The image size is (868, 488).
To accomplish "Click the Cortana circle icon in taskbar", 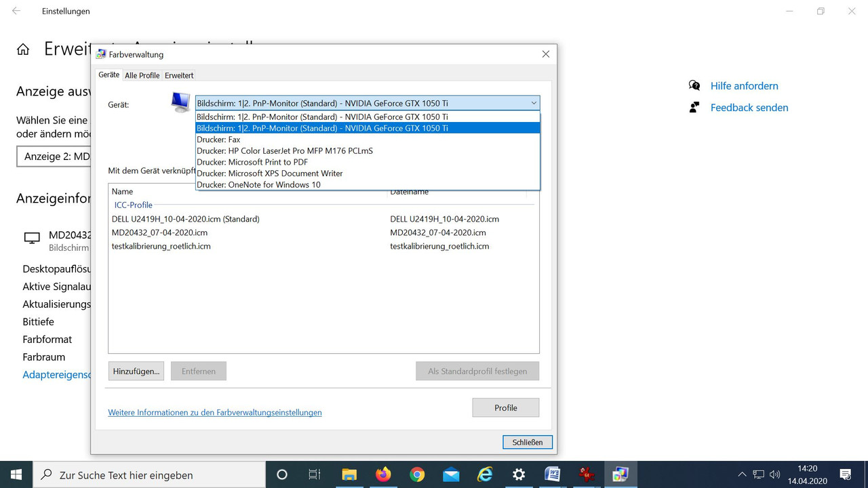I will (x=282, y=474).
